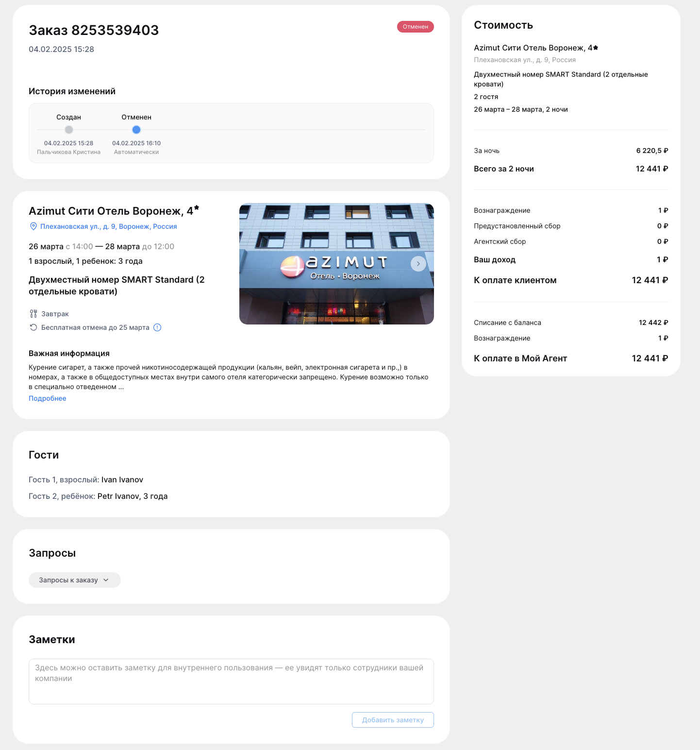Click the К оплате в Мой Агент row
This screenshot has width=700, height=750.
coord(571,358)
